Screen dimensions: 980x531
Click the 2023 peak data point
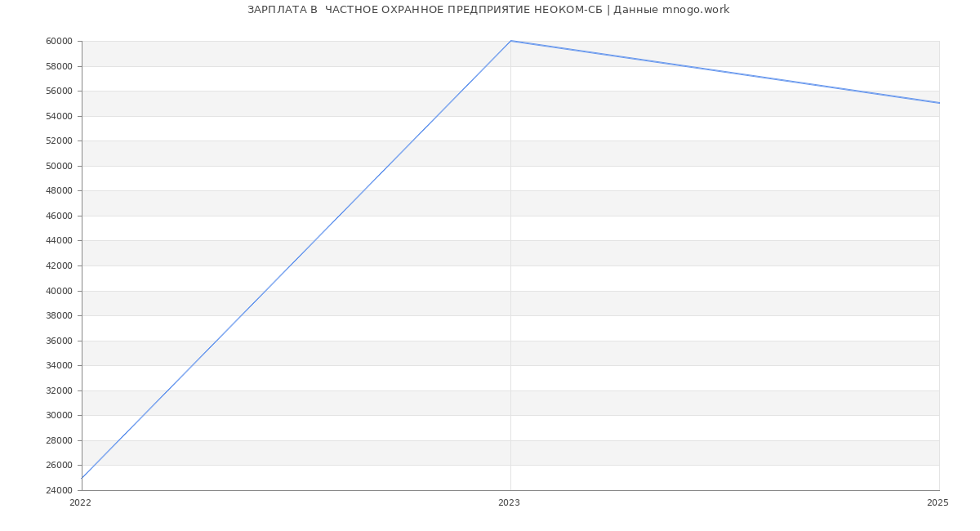510,41
